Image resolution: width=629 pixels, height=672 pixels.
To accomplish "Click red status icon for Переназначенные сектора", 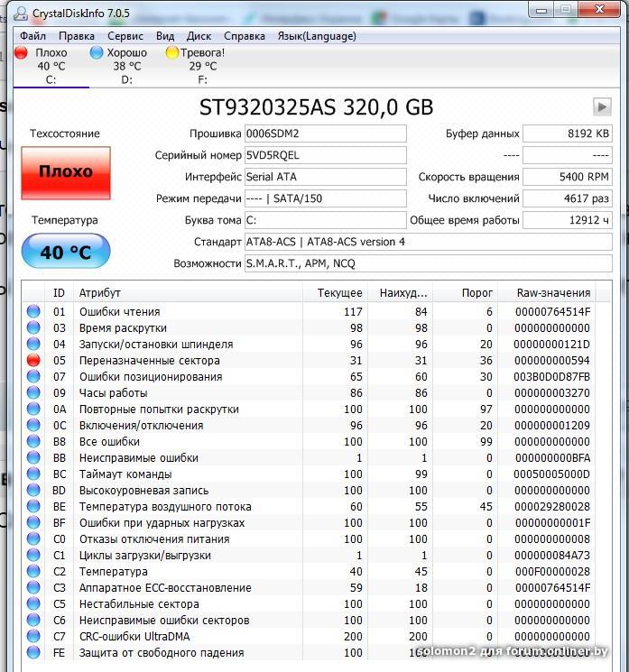I will tap(33, 360).
